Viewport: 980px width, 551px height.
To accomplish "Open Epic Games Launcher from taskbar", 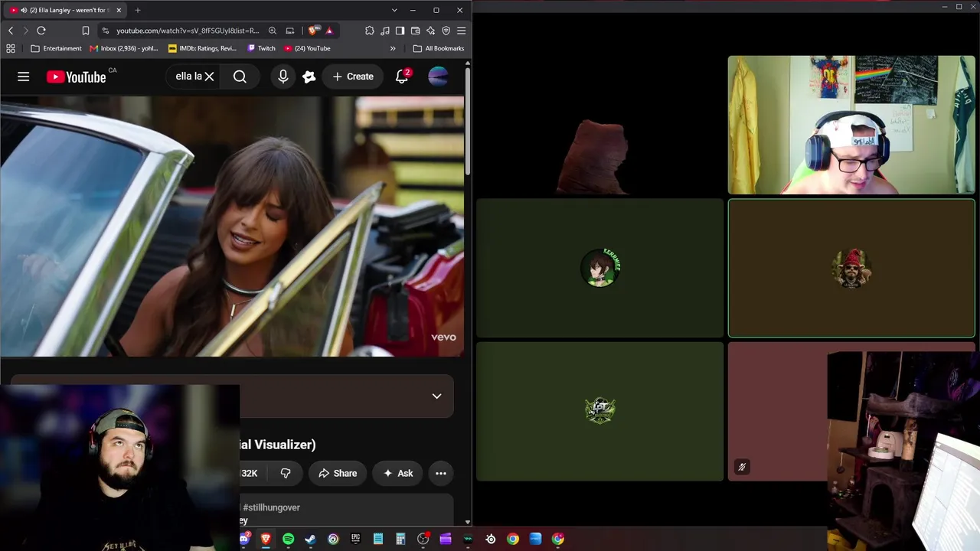I will coord(355,539).
